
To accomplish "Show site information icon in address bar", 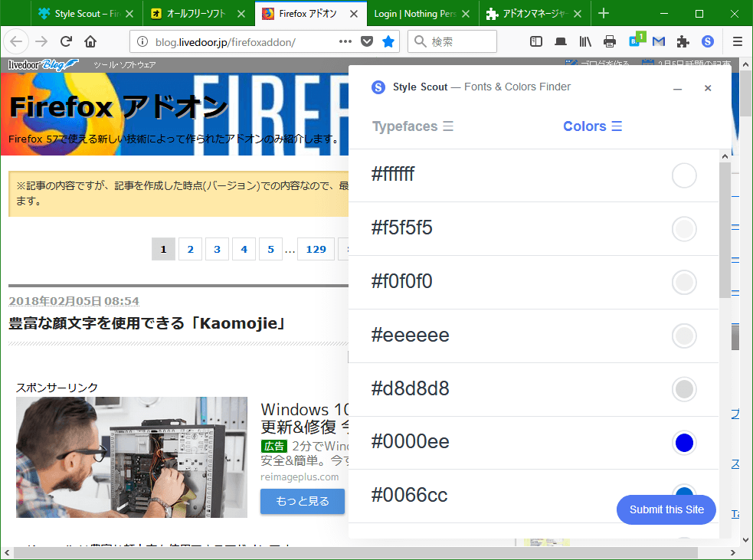I will click(x=142, y=42).
